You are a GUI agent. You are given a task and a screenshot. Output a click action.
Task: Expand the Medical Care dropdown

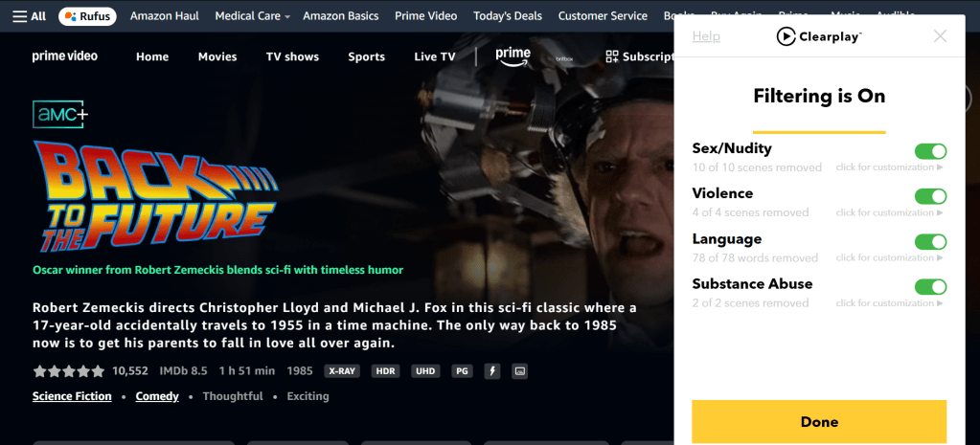pyautogui.click(x=253, y=16)
